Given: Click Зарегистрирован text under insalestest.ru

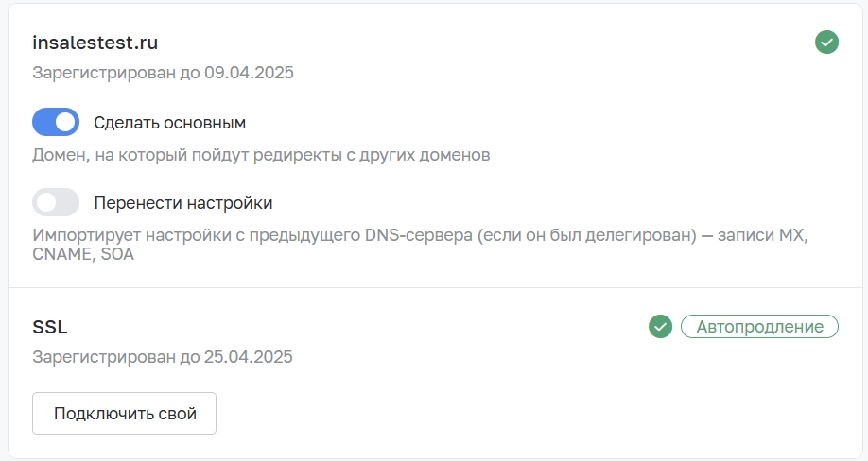Looking at the screenshot, I should point(104,73).
